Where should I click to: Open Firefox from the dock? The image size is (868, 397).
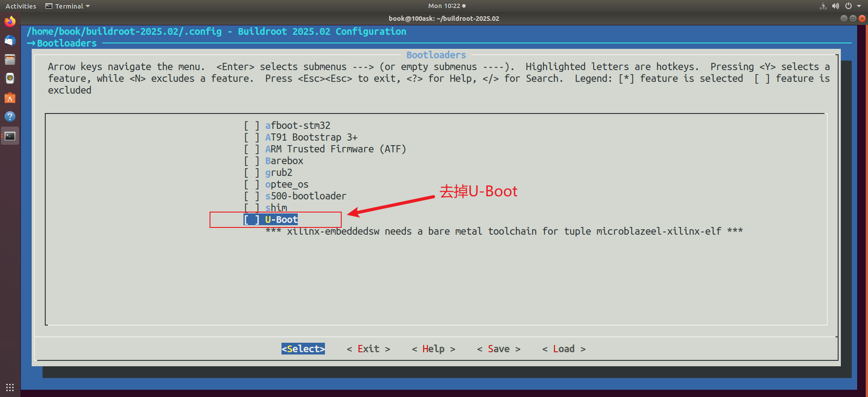[10, 21]
